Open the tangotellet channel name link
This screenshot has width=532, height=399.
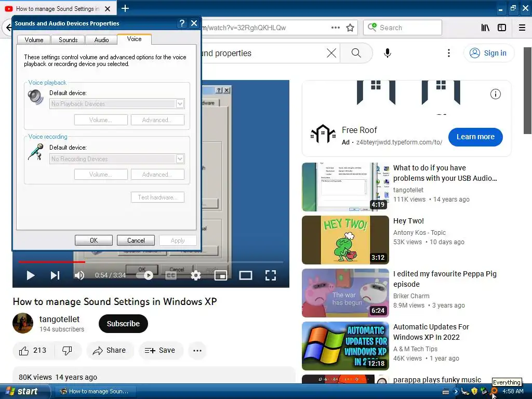pos(59,320)
